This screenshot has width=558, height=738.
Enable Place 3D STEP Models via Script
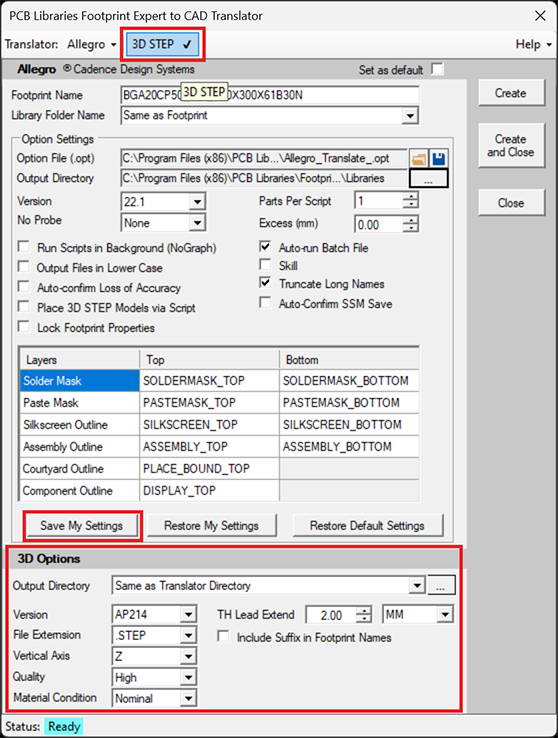(x=24, y=307)
